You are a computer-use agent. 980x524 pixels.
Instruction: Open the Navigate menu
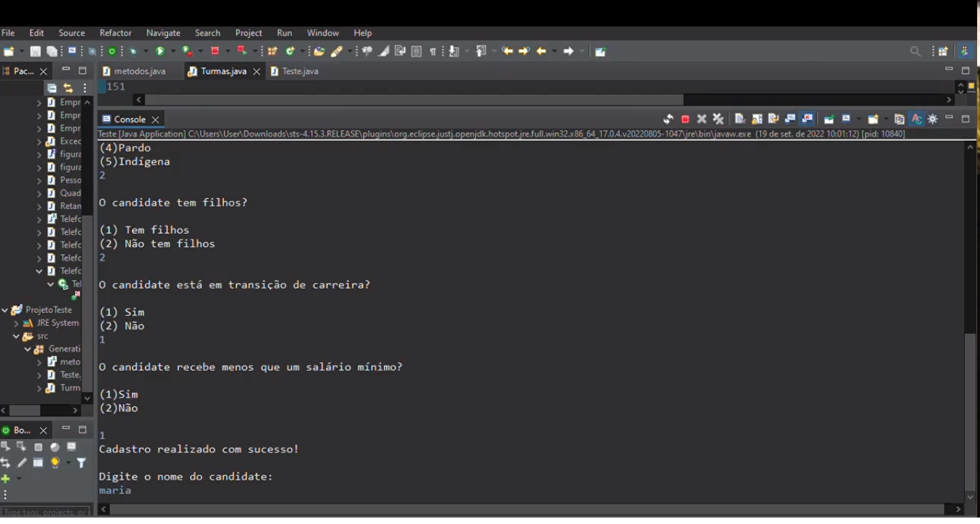163,33
